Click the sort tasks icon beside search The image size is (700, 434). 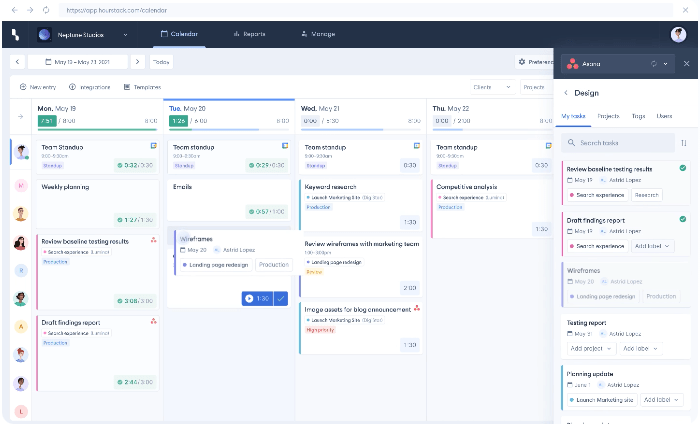[684, 143]
